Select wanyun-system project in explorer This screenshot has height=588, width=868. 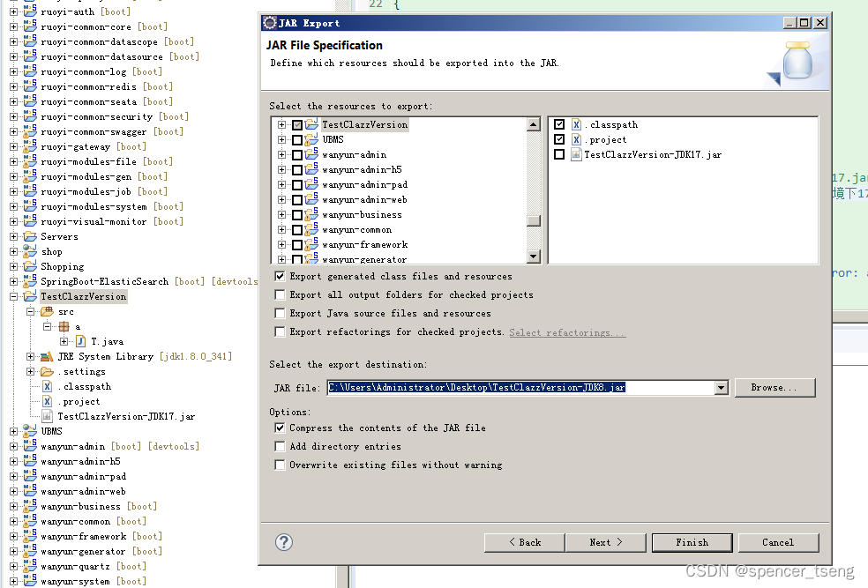pyautogui.click(x=75, y=581)
